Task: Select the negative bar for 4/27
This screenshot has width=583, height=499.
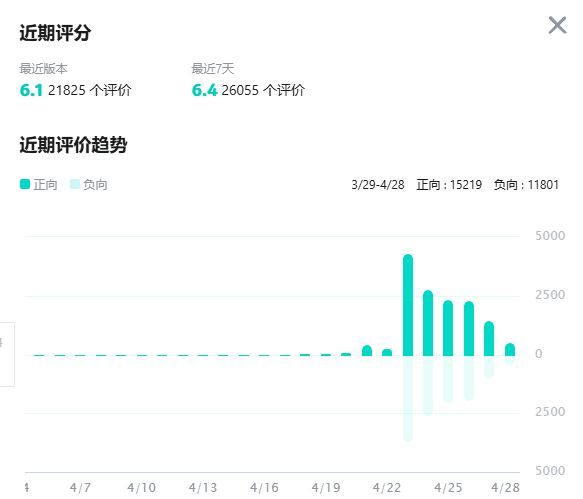Action: click(x=489, y=367)
